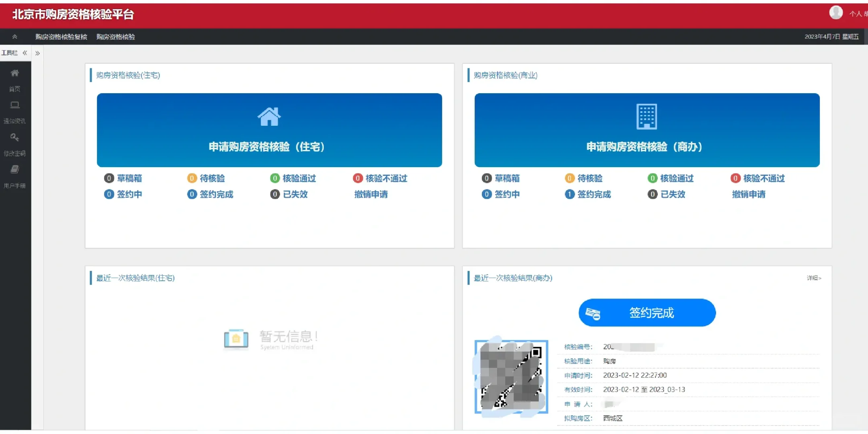
Task: Click the home icon in sidebar
Action: tap(14, 74)
